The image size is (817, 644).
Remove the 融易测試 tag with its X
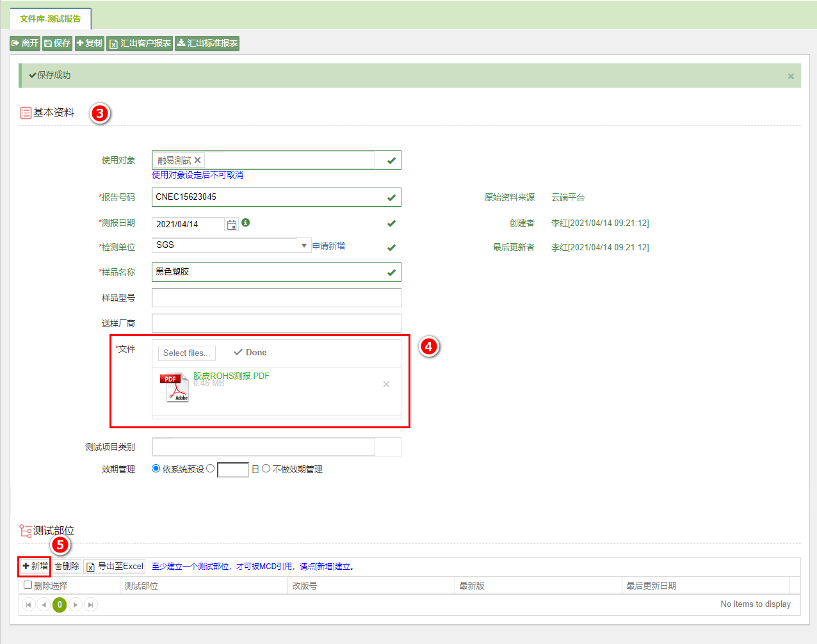198,160
